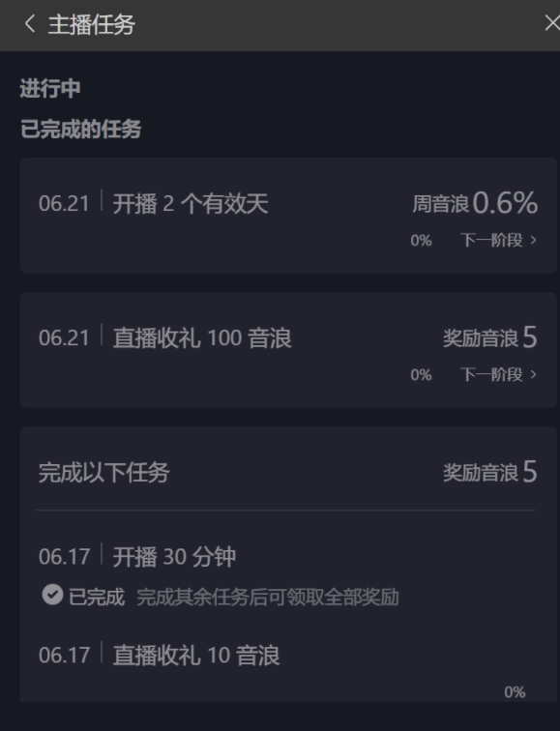
Task: Click the 主播任务 title text
Action: click(91, 24)
